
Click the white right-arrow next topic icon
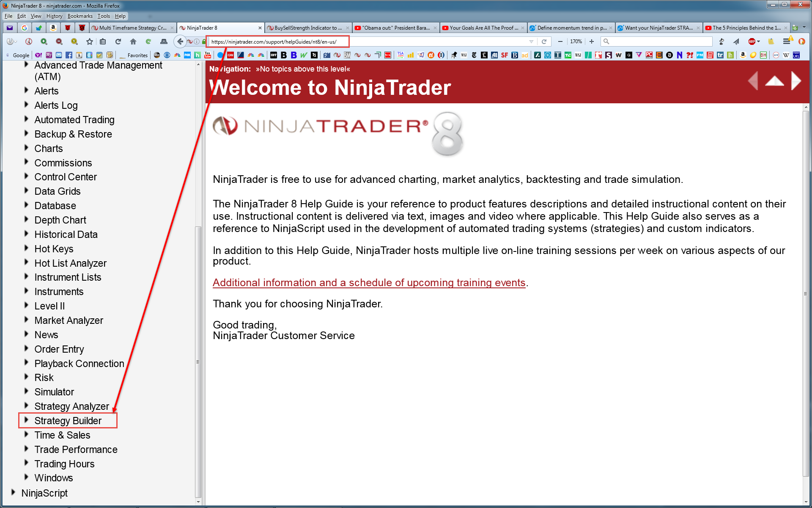pyautogui.click(x=796, y=80)
